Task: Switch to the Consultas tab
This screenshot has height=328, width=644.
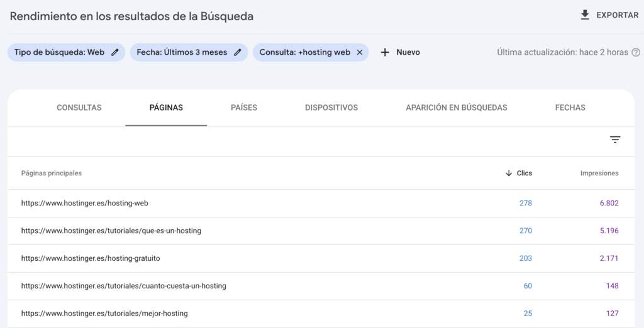Action: (79, 107)
